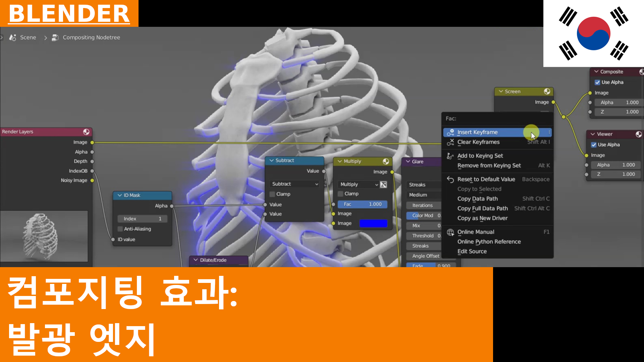Choose Insert Keyframe from context menu
Viewport: 644px width, 362px height.
point(497,132)
